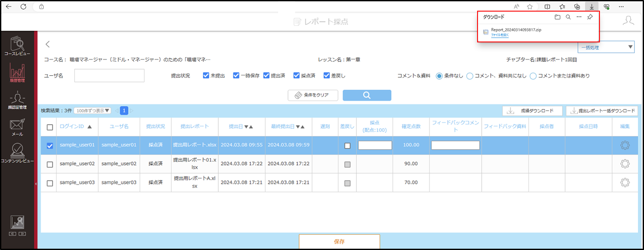Image resolution: width=644 pixels, height=250 pixels.
Task: Open 顔認証管理 in the sidebar
Action: [x=18, y=101]
